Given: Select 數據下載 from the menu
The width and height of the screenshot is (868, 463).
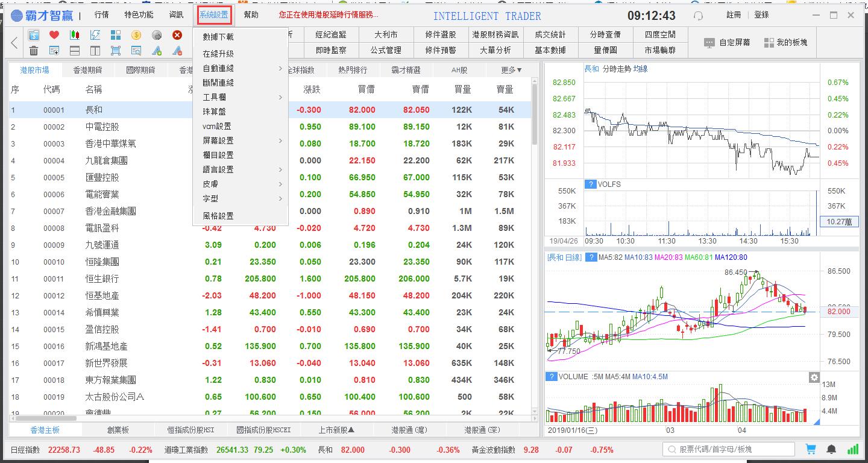Looking at the screenshot, I should click(x=218, y=37).
